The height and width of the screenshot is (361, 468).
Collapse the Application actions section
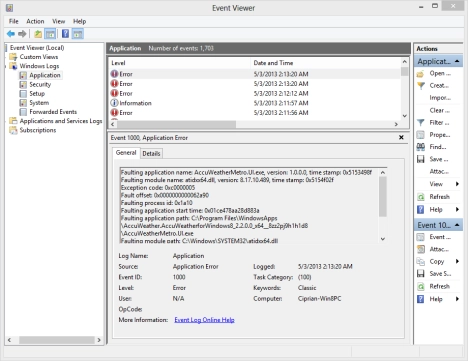point(457,61)
